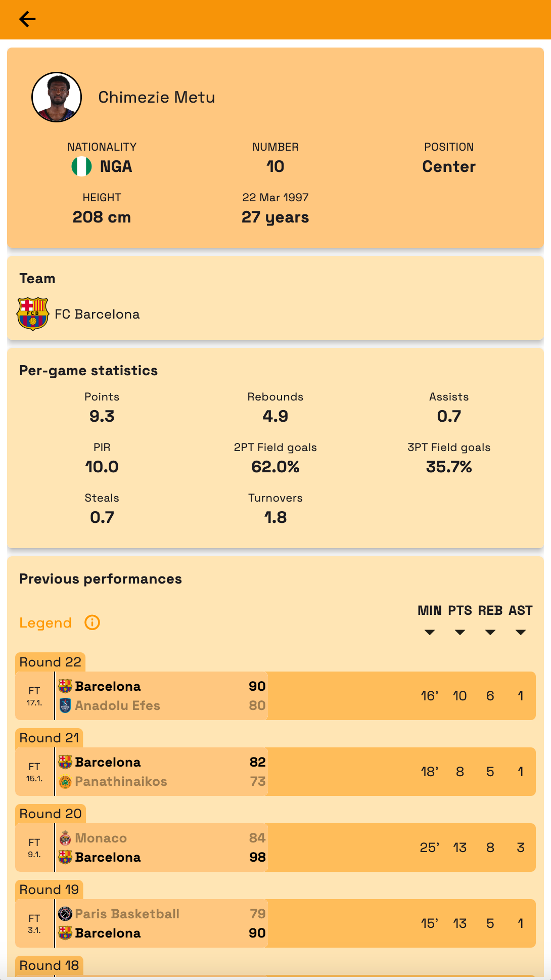The height and width of the screenshot is (980, 551).
Task: Sort performances by REB arrow
Action: [x=490, y=632]
